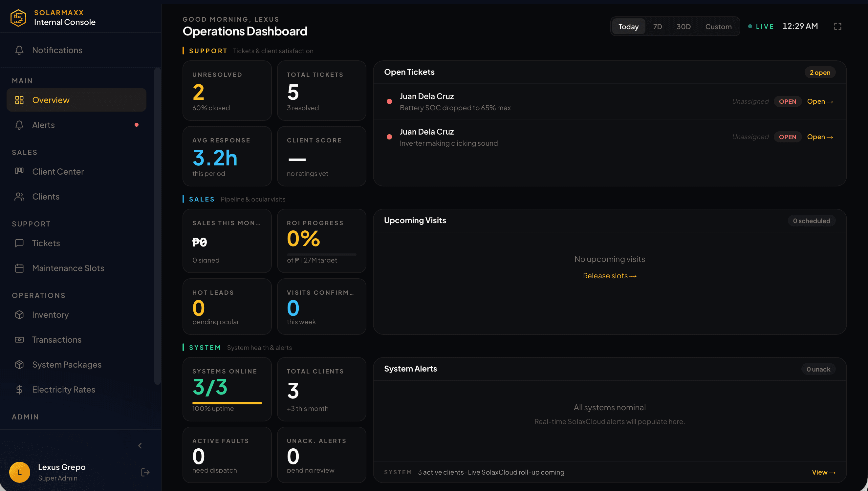This screenshot has height=491, width=868.
Task: Toggle fullscreen with the expand icon
Action: [x=838, y=26]
